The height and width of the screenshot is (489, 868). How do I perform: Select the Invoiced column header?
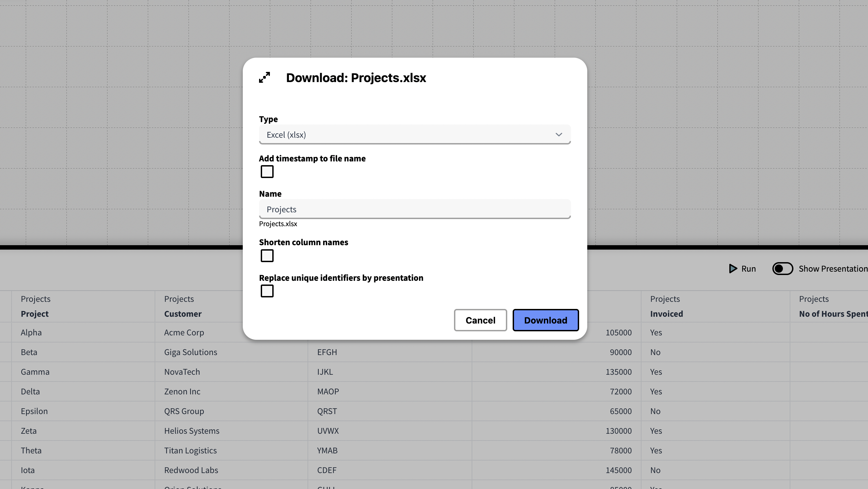[666, 314]
